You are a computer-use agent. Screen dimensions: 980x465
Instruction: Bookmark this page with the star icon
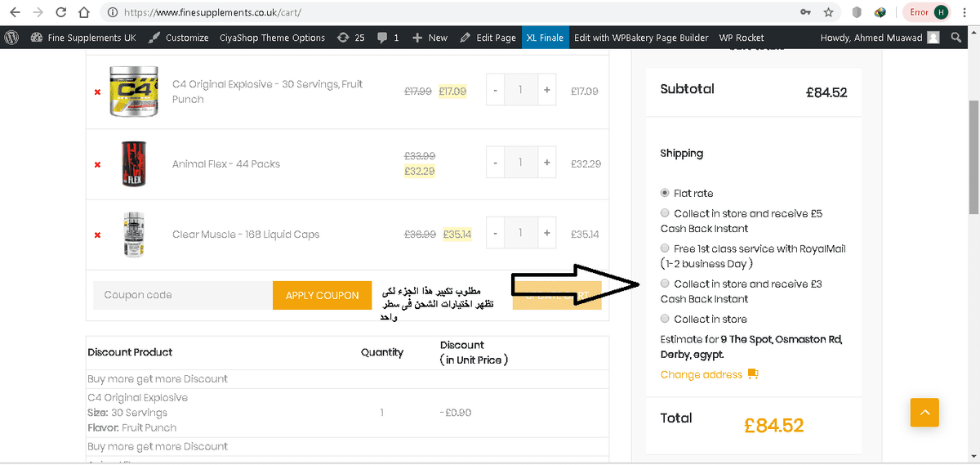pos(828,12)
